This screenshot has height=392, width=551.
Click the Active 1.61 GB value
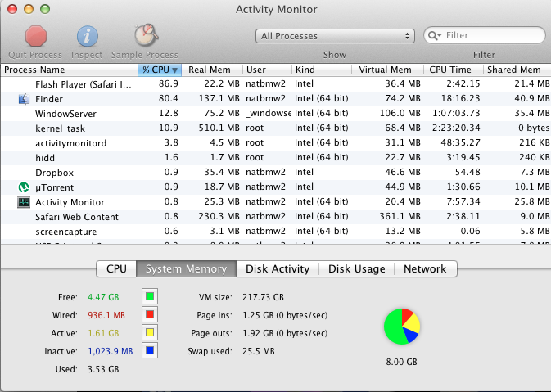click(x=103, y=333)
